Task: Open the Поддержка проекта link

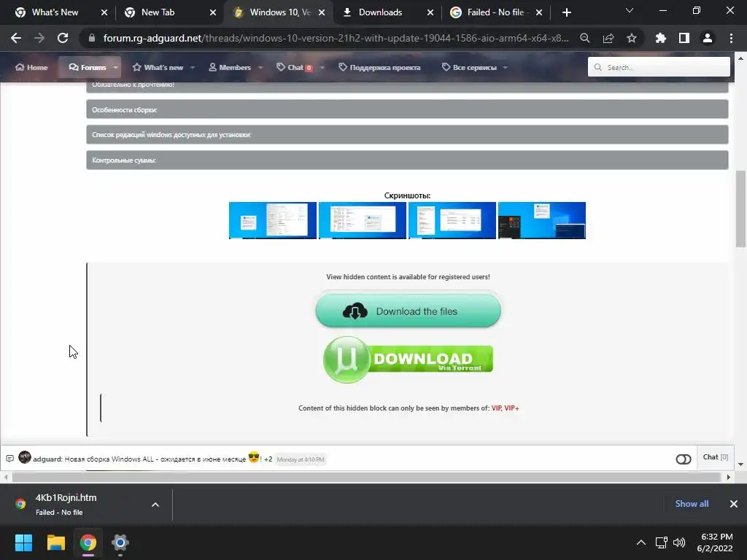Action: point(379,68)
